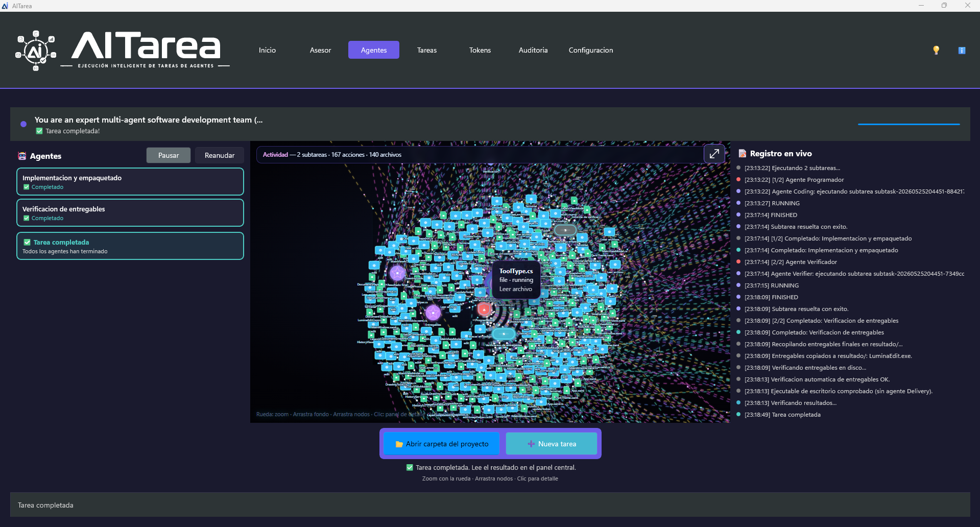Click the document icon beside Registro en vivo

(x=743, y=154)
